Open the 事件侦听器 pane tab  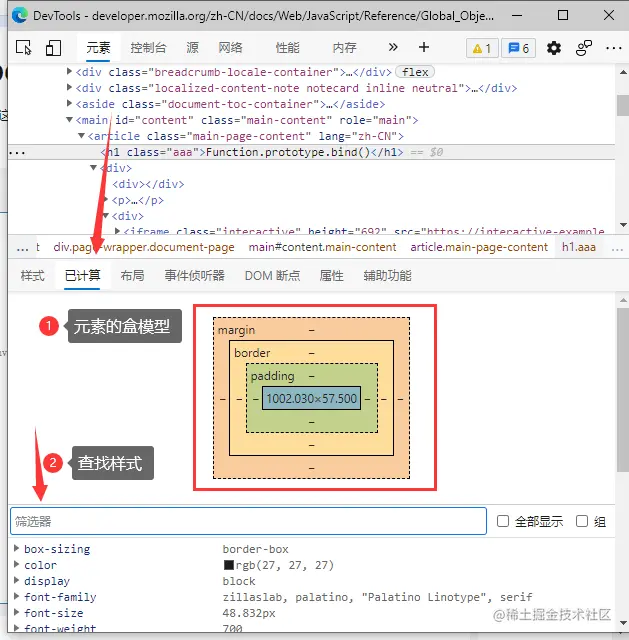195,276
